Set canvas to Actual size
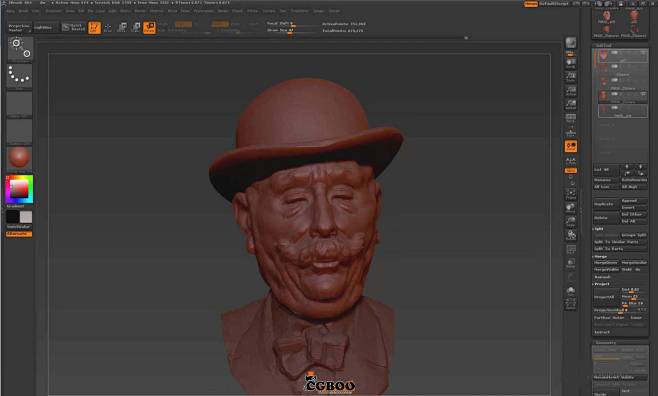This screenshot has height=396, width=658. click(571, 91)
